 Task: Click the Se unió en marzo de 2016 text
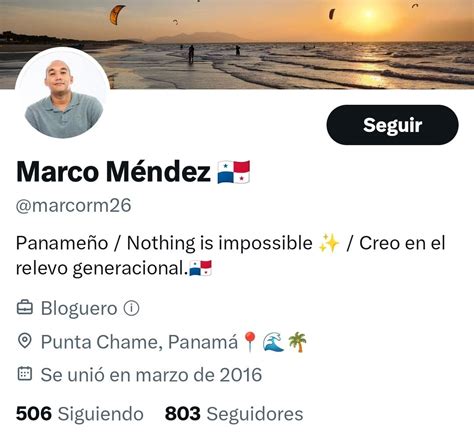point(151,375)
